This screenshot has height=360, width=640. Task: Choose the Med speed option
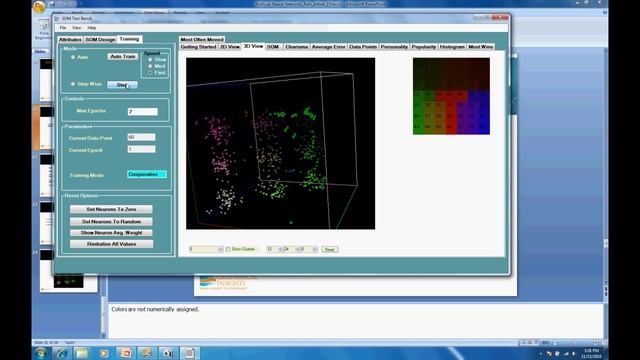(x=150, y=66)
